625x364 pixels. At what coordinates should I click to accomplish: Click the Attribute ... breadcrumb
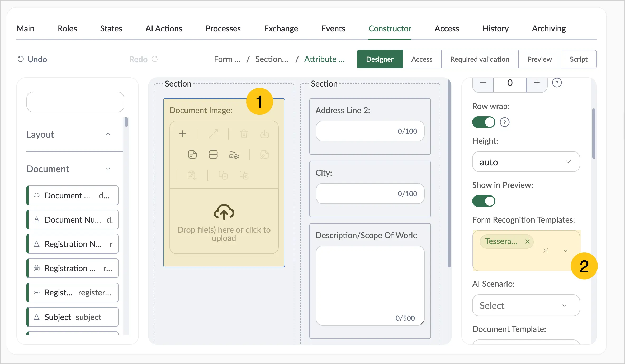[324, 59]
